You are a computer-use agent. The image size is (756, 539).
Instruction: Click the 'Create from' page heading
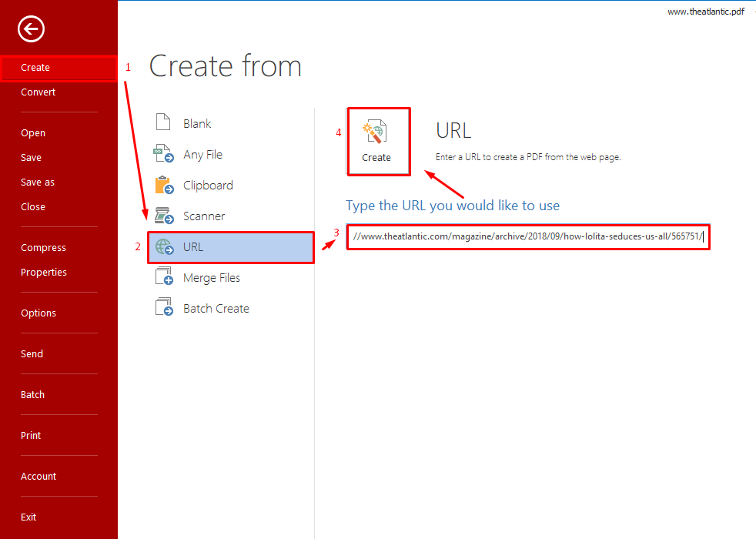pyautogui.click(x=226, y=66)
